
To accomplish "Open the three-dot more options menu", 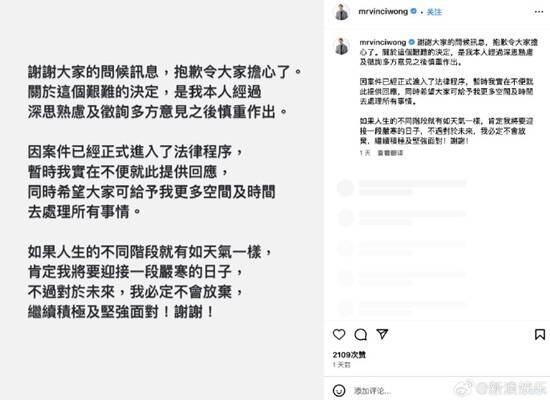I will 539,12.
